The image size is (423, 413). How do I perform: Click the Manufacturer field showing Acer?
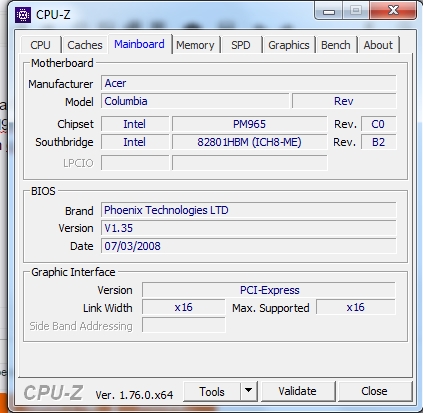(249, 83)
